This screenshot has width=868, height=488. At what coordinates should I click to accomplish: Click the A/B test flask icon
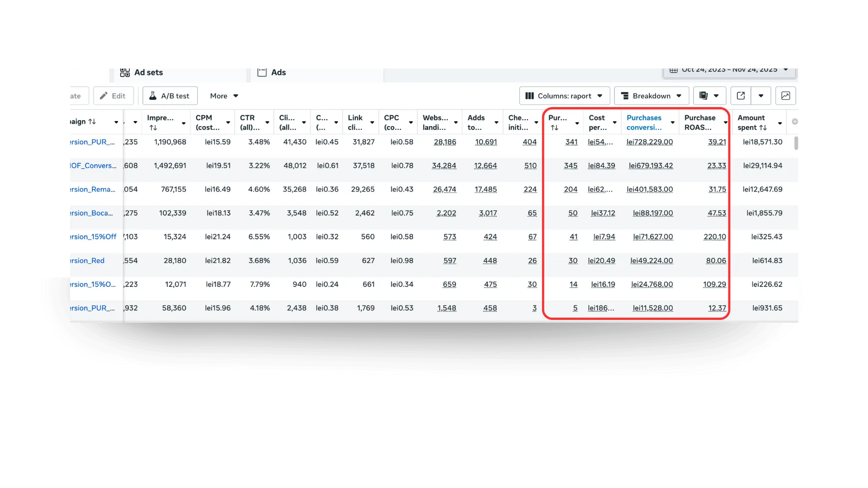click(153, 96)
